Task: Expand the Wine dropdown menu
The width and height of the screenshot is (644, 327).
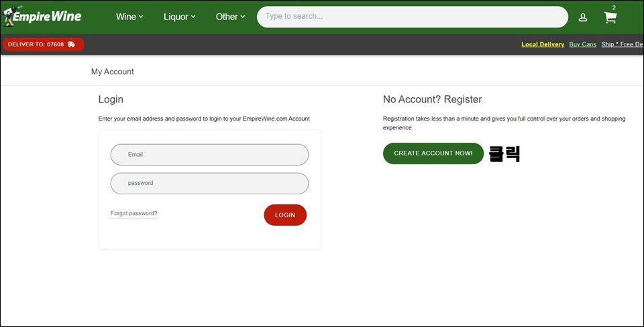Action: pyautogui.click(x=129, y=17)
